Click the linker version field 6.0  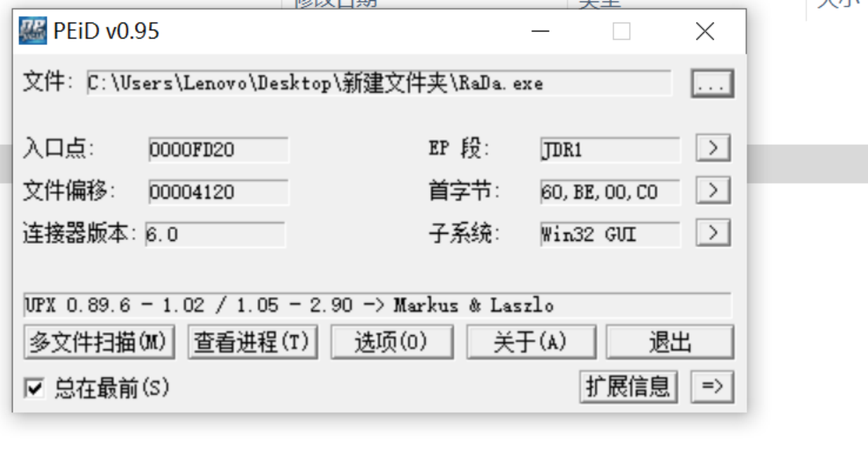215,234
